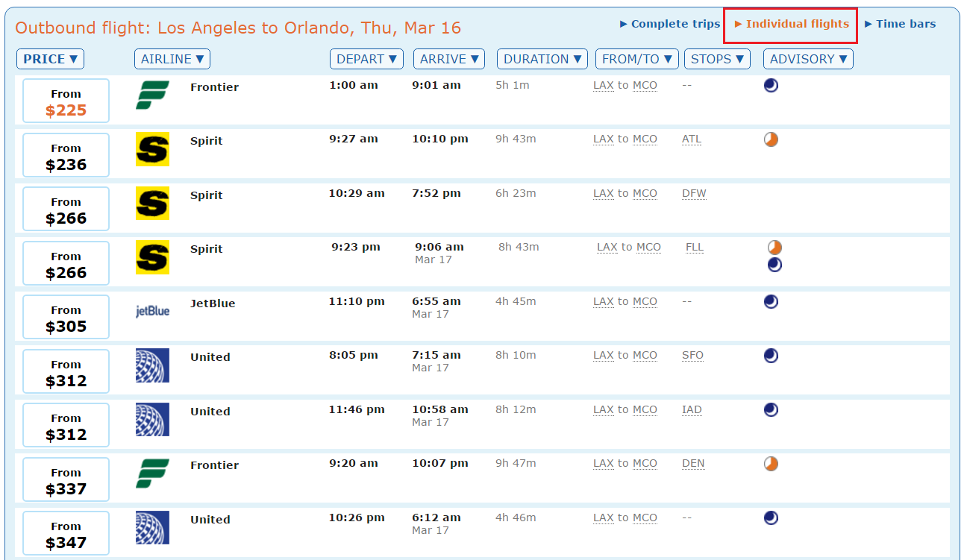The image size is (967, 560).
Task: Open the ATL stopover link on the Spirit flight
Action: [x=691, y=139]
